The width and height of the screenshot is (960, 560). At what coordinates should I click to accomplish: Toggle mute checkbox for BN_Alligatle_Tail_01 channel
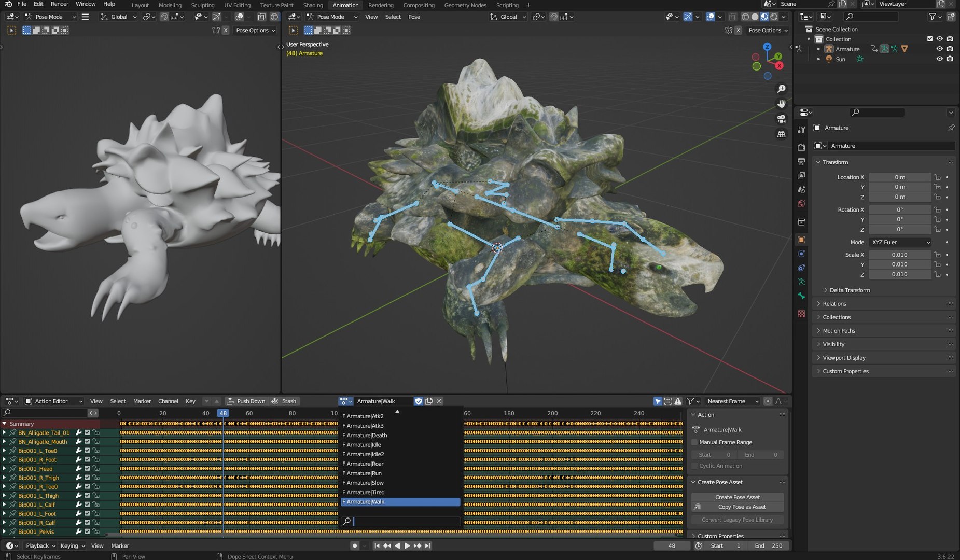click(x=87, y=432)
